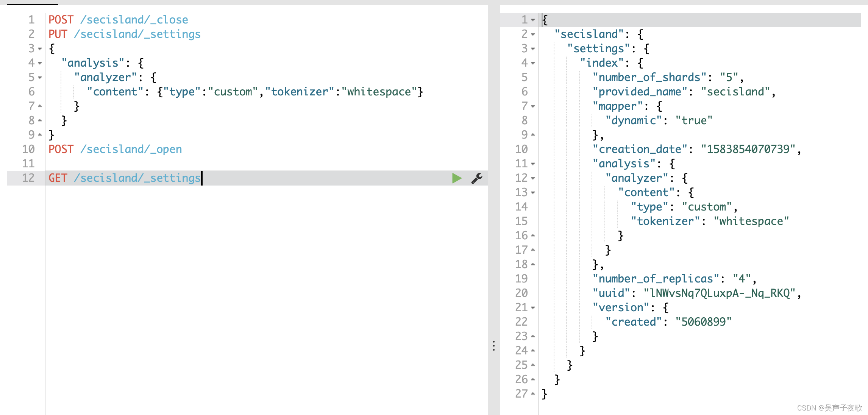Viewport: 868px width, 415px height.
Task: Place cursor on POST /secisland/_open line
Action: click(x=115, y=149)
